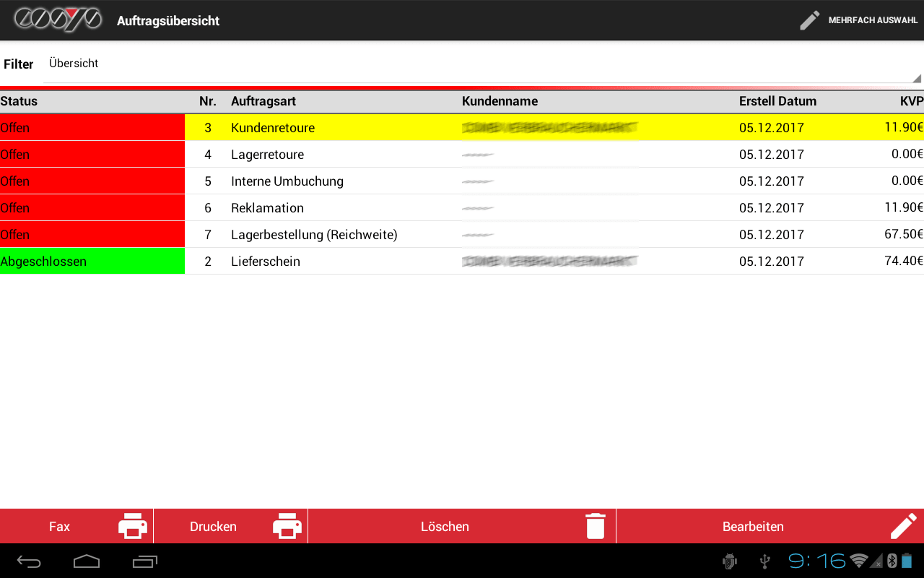This screenshot has width=924, height=578.
Task: Sort by the Erstell Datum column header
Action: 777,101
